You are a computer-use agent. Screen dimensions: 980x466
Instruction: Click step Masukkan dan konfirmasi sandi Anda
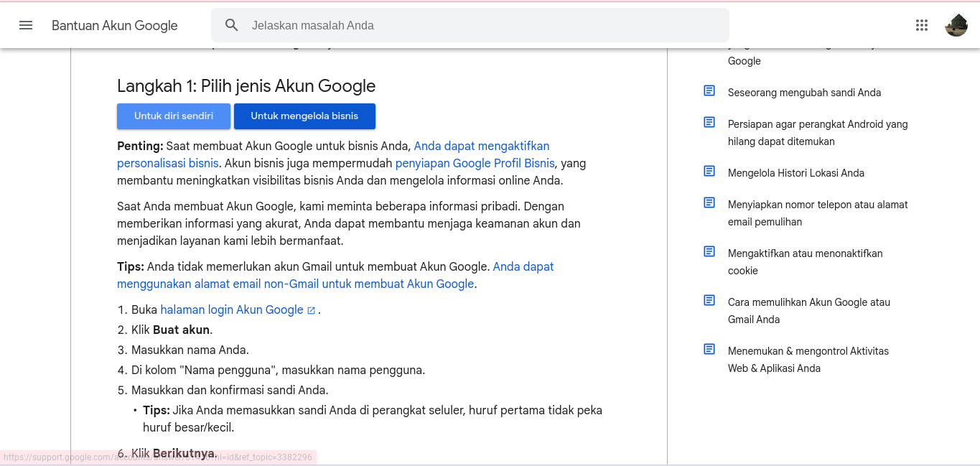[230, 390]
